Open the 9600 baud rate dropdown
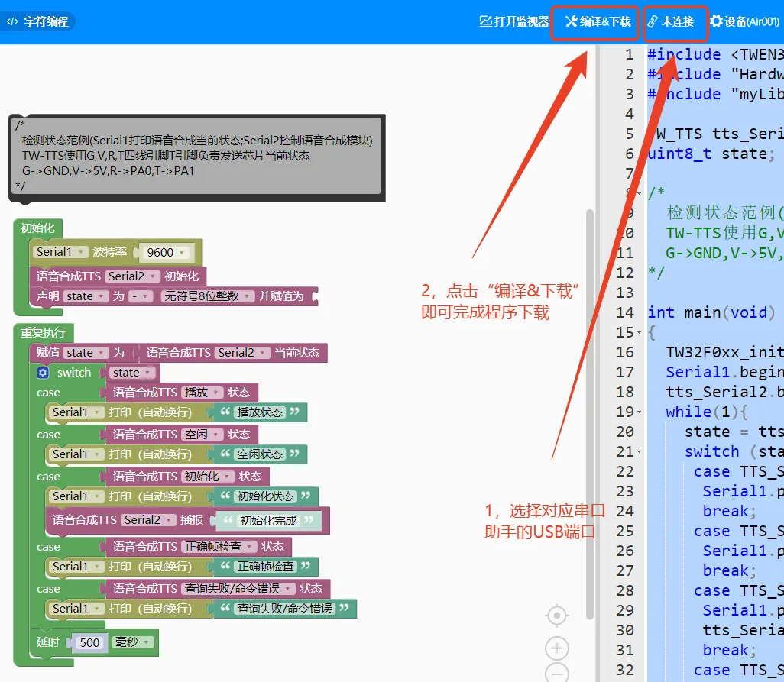 164,252
